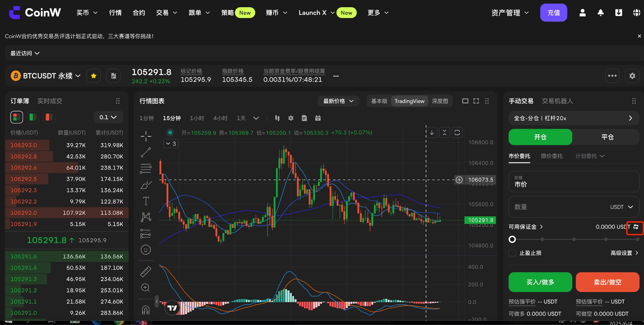The width and height of the screenshot is (644, 325).
Task: Open the 行情 menu item
Action: (115, 13)
